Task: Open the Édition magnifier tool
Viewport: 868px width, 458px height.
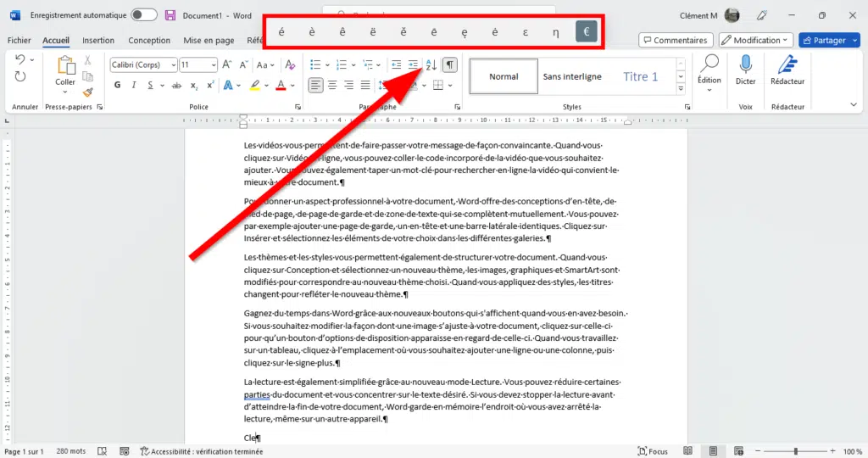Action: [x=709, y=64]
